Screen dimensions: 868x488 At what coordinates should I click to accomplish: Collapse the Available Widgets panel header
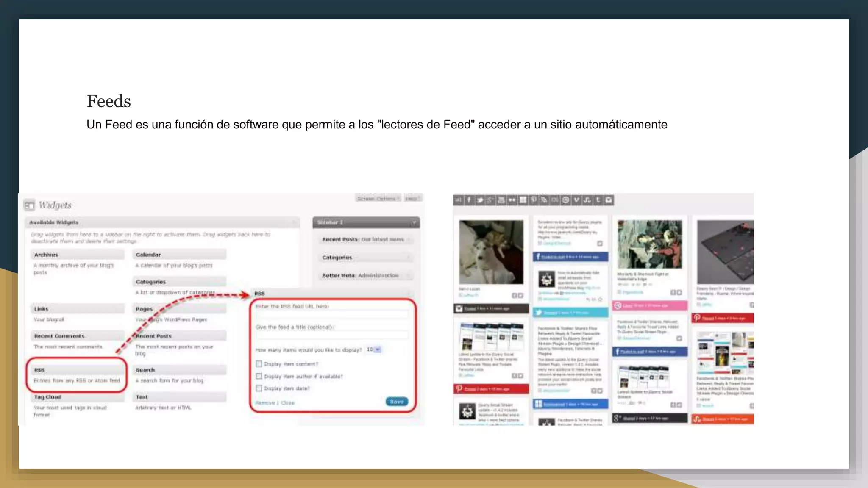[x=162, y=222]
